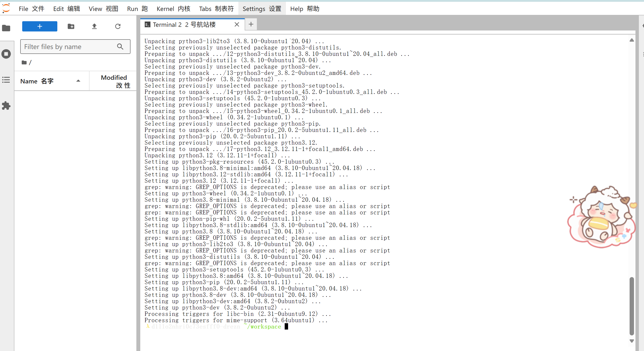The width and height of the screenshot is (644, 351).
Task: Open the Kernel menu
Action: point(173,9)
